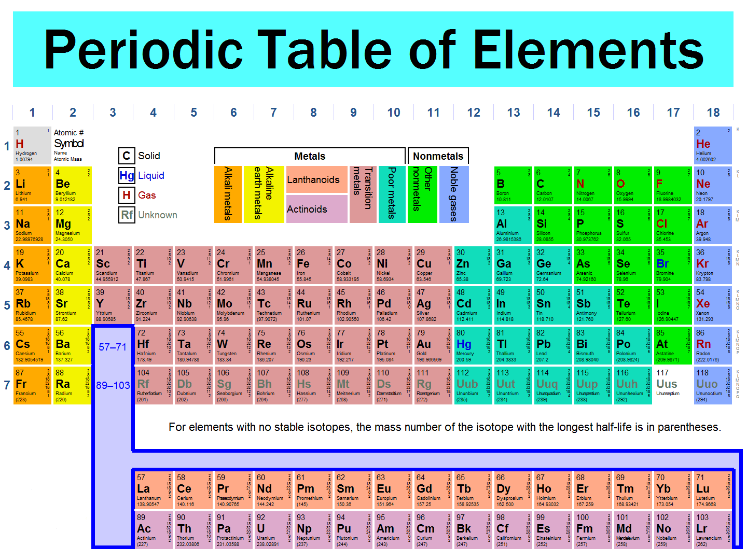Select the Francium (Fr) cell

click(32, 385)
